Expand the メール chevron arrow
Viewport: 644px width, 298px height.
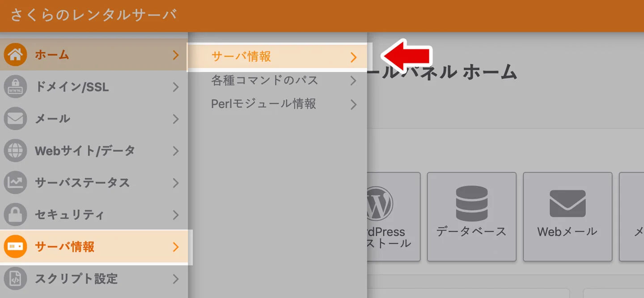(176, 119)
